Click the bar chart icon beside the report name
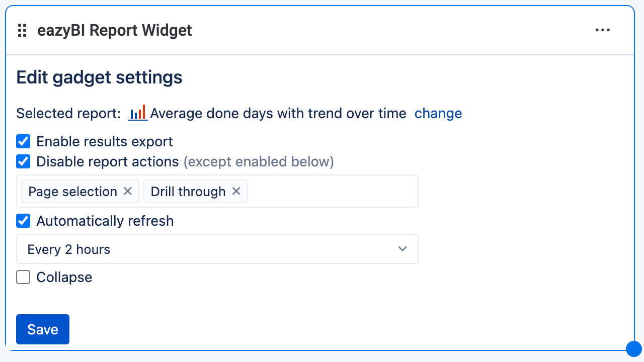The width and height of the screenshot is (644, 362). 137,113
